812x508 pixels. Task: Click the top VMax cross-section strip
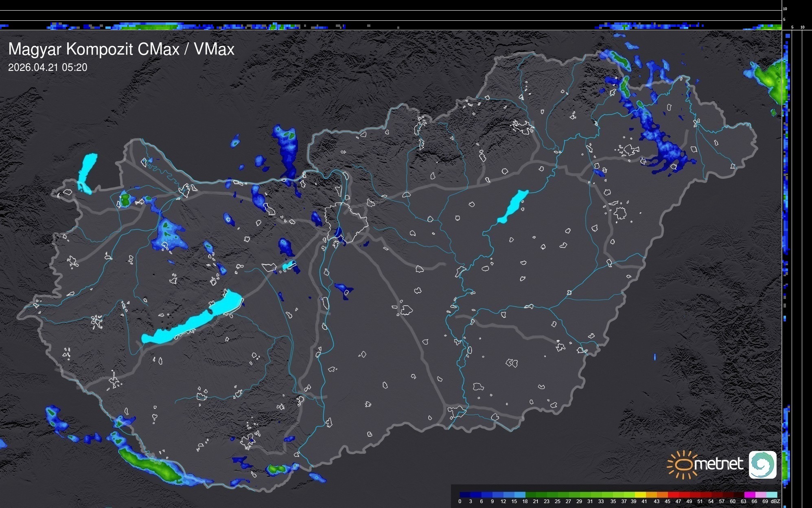[391, 26]
